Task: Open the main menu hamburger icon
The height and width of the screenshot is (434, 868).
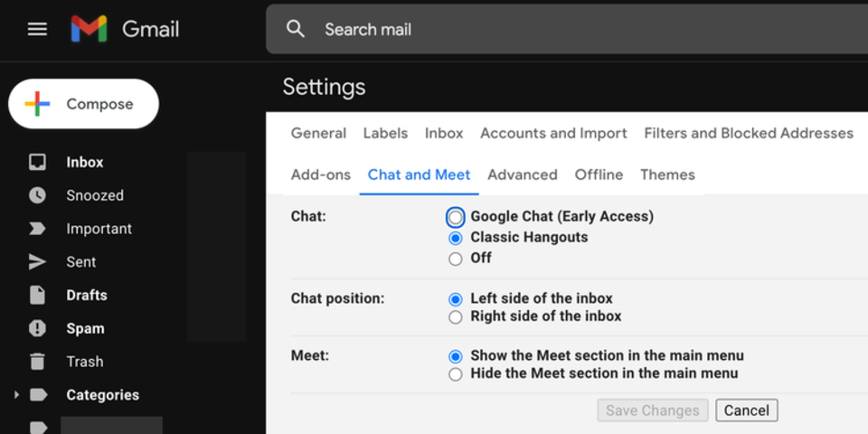Action: coord(37,29)
